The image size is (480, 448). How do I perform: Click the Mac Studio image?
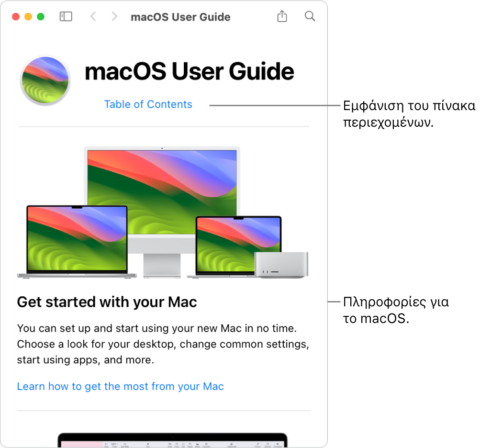[281, 265]
